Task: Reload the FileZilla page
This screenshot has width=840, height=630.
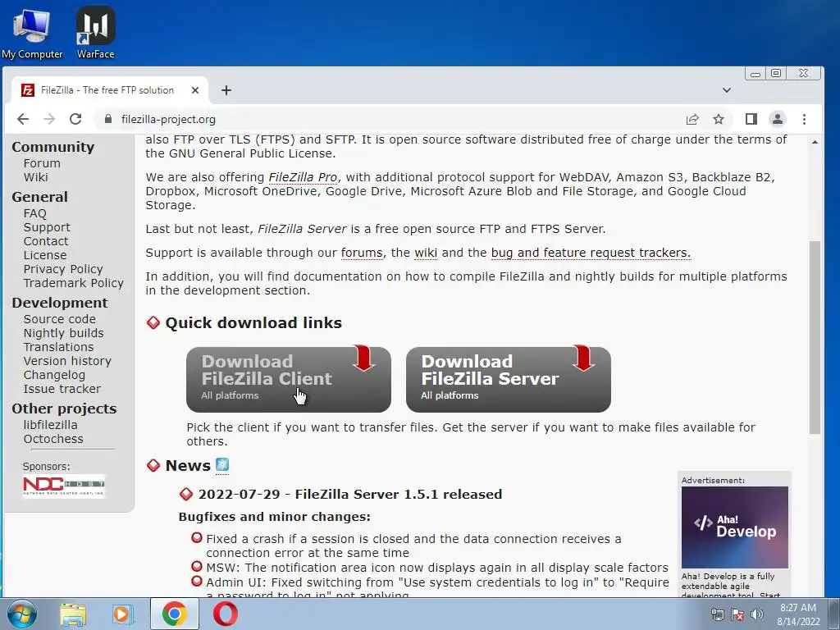Action: 75,119
